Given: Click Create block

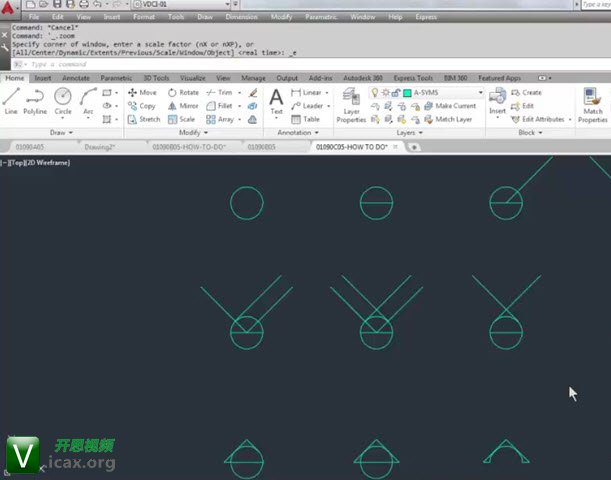Looking at the screenshot, I should (x=526, y=92).
